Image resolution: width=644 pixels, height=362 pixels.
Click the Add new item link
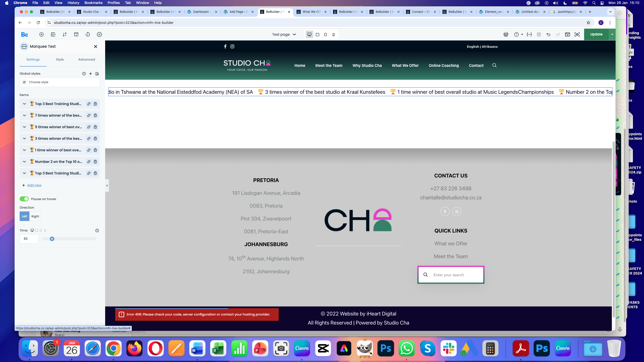[x=34, y=185]
